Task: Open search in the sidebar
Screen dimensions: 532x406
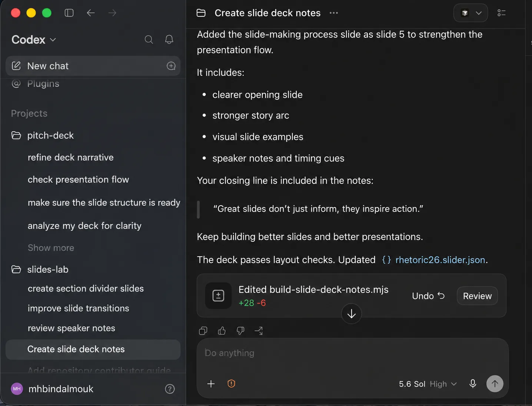Action: click(x=149, y=40)
